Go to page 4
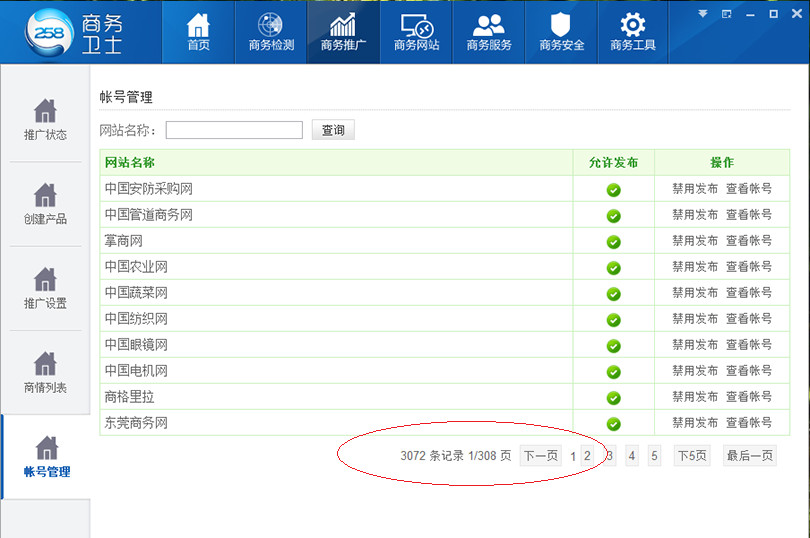The height and width of the screenshot is (538, 810). [x=632, y=455]
